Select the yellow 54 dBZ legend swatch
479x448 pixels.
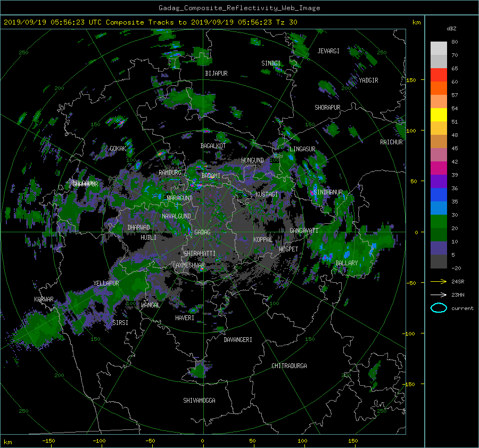click(x=439, y=115)
